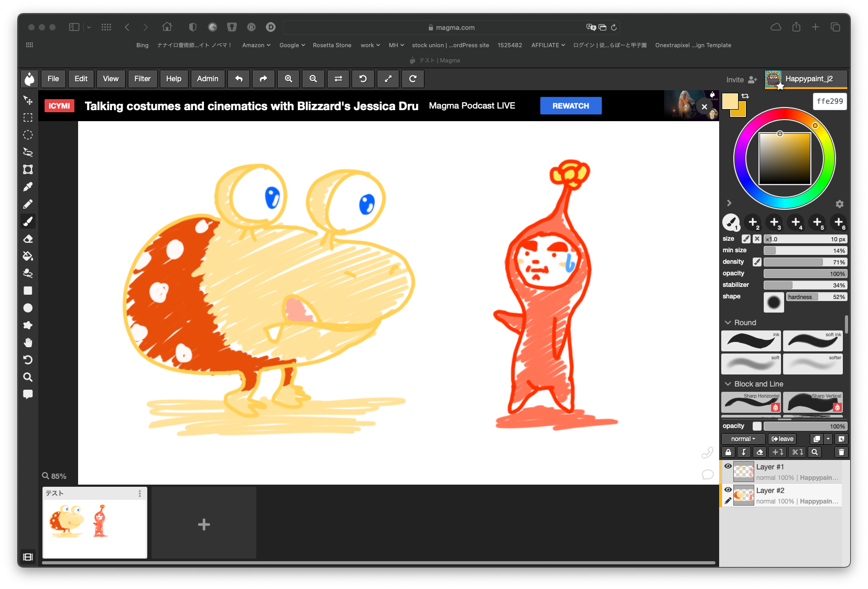
Task: Click the leave layer button
Action: pos(782,439)
